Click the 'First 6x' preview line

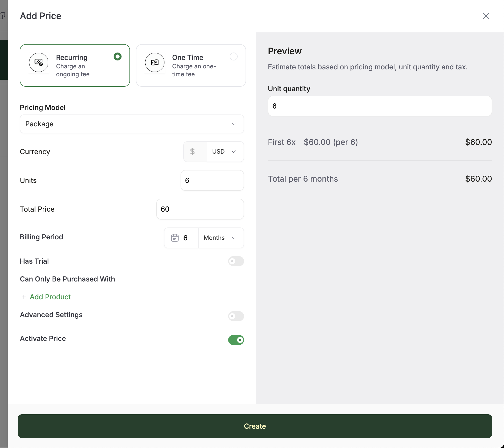coord(282,142)
